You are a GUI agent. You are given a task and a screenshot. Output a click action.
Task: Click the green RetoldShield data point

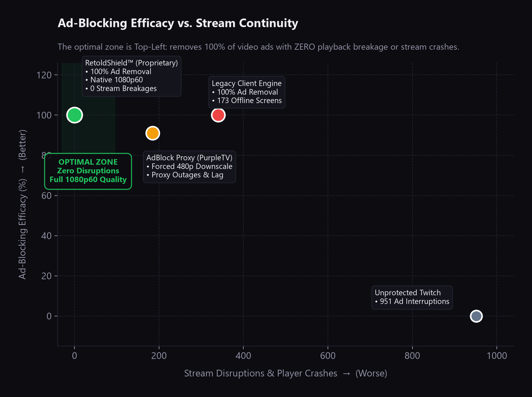coord(74,115)
